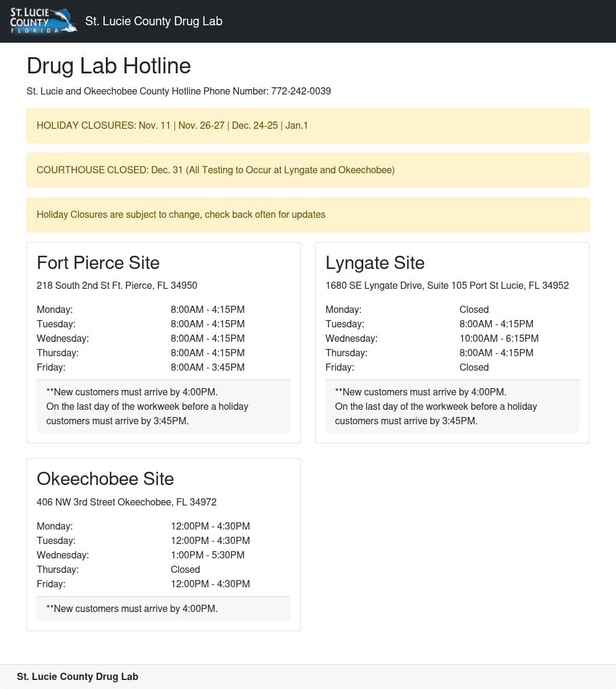Click the St. Lucie County Florida logo
Viewport: 616px width, 689px height.
43,20
